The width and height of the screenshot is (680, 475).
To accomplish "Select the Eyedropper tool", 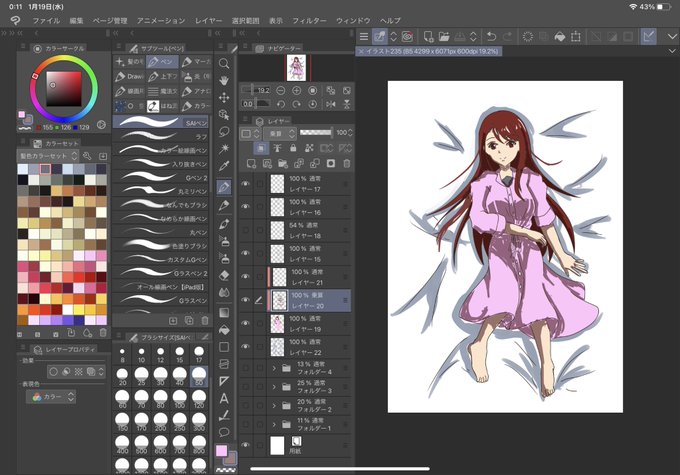I will [x=224, y=166].
